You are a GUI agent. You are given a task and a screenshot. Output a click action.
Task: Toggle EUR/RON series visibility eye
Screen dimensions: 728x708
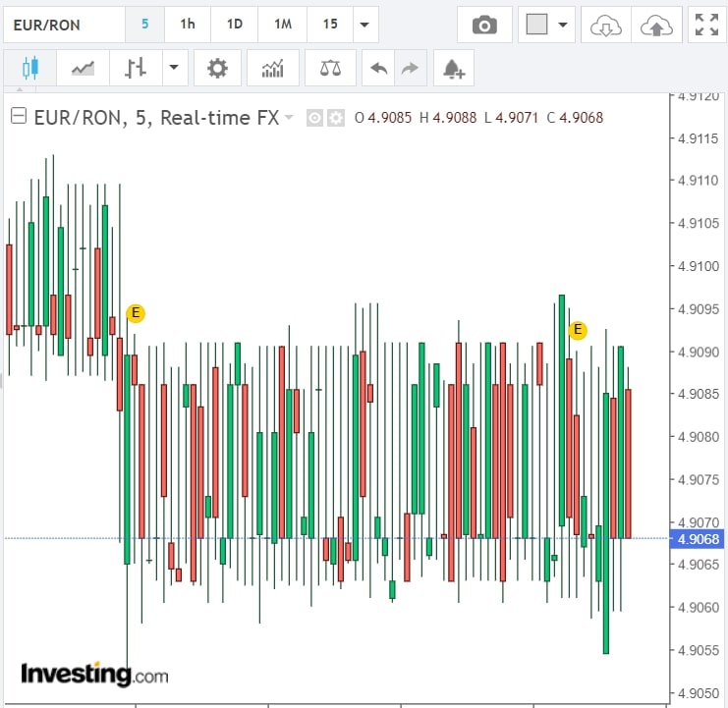(x=314, y=118)
